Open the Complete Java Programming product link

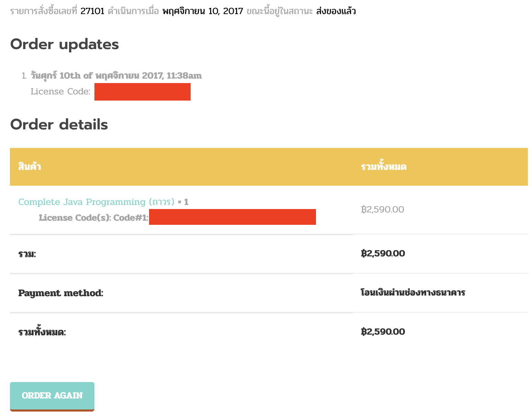(x=97, y=202)
